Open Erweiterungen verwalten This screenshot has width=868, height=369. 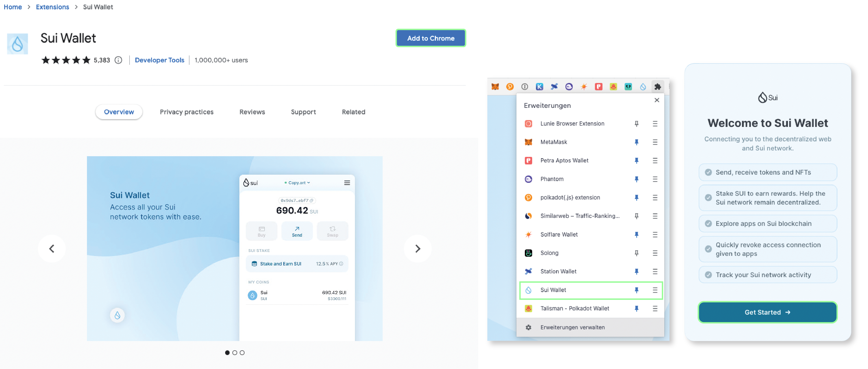[x=590, y=328]
